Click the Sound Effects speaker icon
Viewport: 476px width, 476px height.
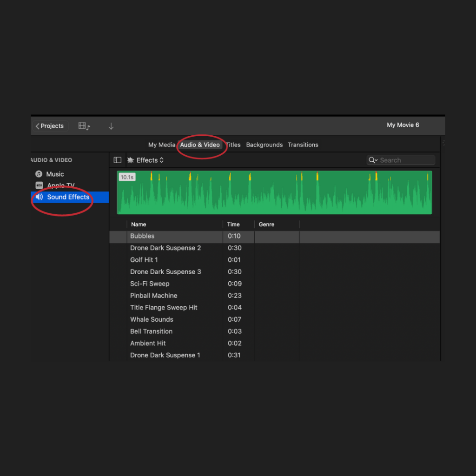pyautogui.click(x=39, y=197)
